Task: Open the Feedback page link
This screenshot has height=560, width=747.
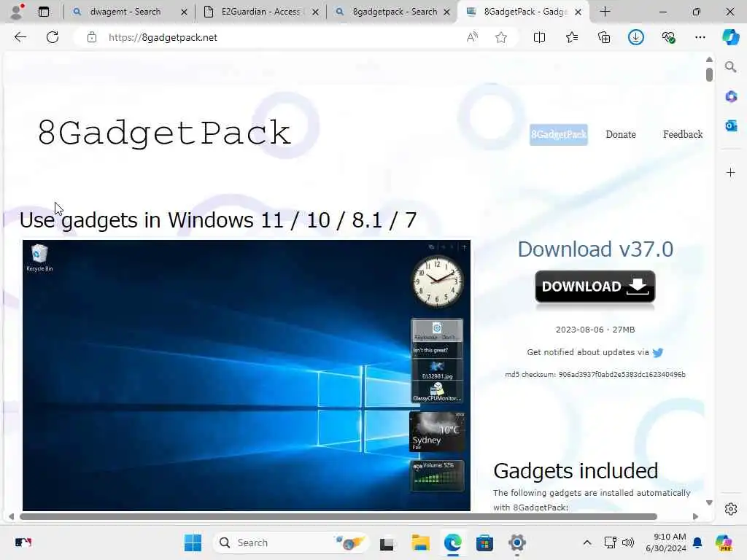Action: coord(683,134)
